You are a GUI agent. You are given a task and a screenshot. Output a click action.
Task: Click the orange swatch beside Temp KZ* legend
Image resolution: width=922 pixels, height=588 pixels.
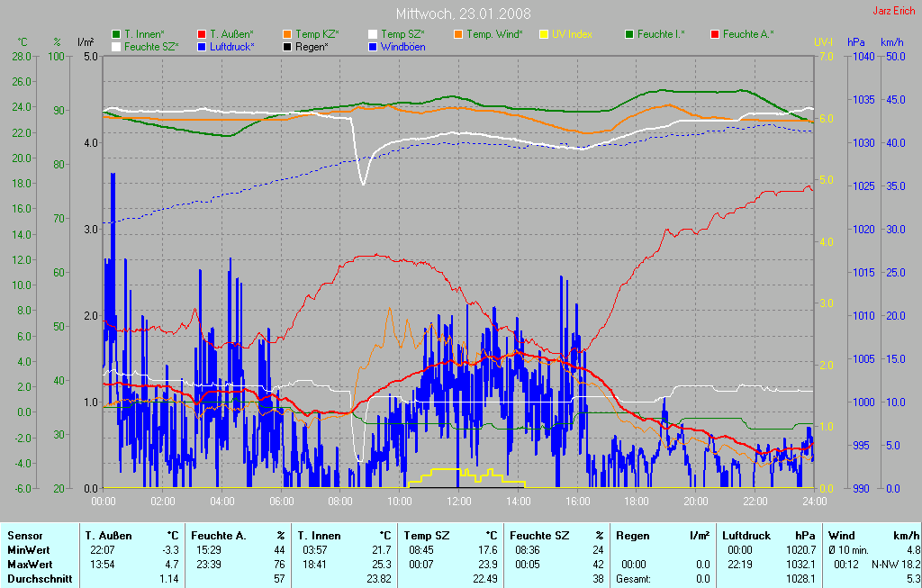coord(287,35)
